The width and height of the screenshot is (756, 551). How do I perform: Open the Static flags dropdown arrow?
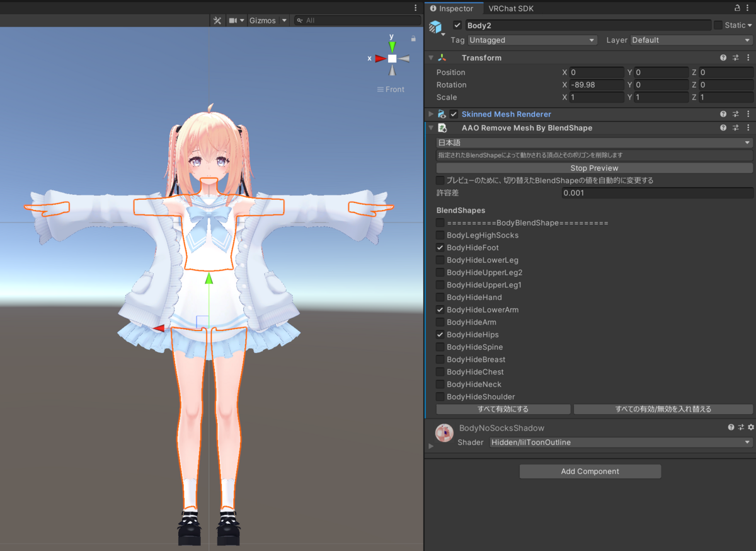750,25
